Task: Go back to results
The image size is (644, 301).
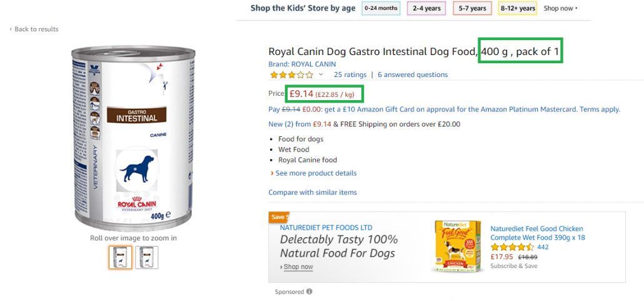Action: 34,29
